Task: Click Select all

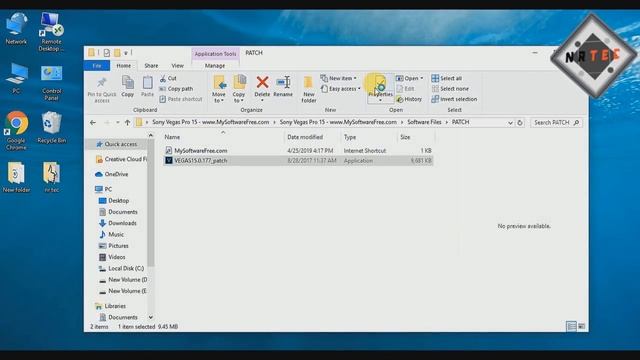Action: pyautogui.click(x=447, y=78)
